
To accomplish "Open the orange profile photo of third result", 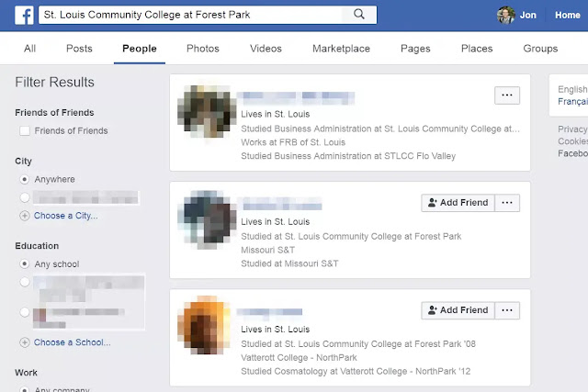I will (x=204, y=326).
